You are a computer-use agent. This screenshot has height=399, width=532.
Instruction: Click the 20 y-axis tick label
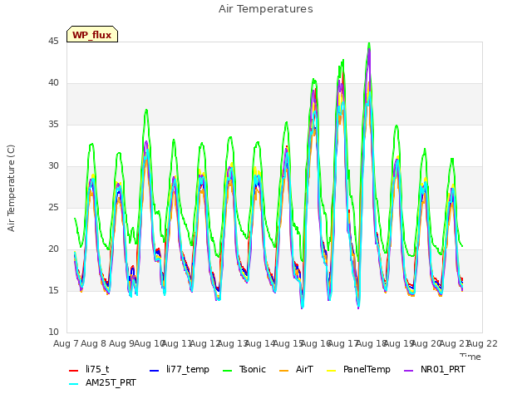click(x=53, y=249)
